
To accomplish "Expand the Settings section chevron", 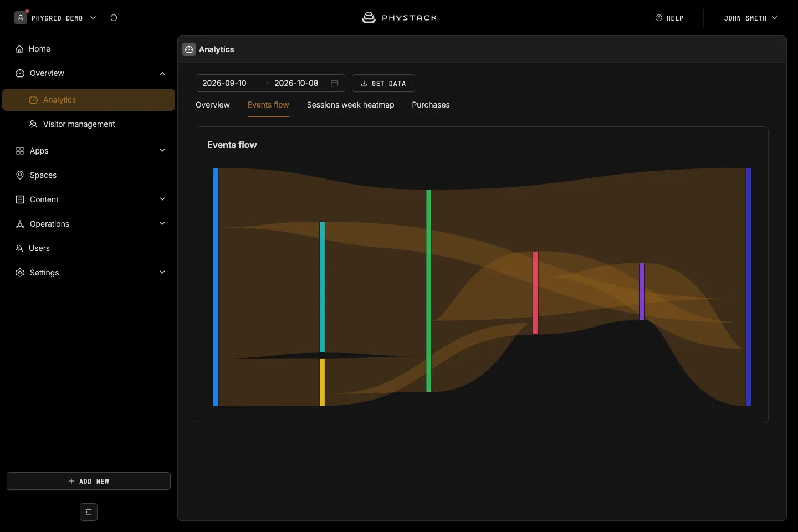I will (x=162, y=273).
